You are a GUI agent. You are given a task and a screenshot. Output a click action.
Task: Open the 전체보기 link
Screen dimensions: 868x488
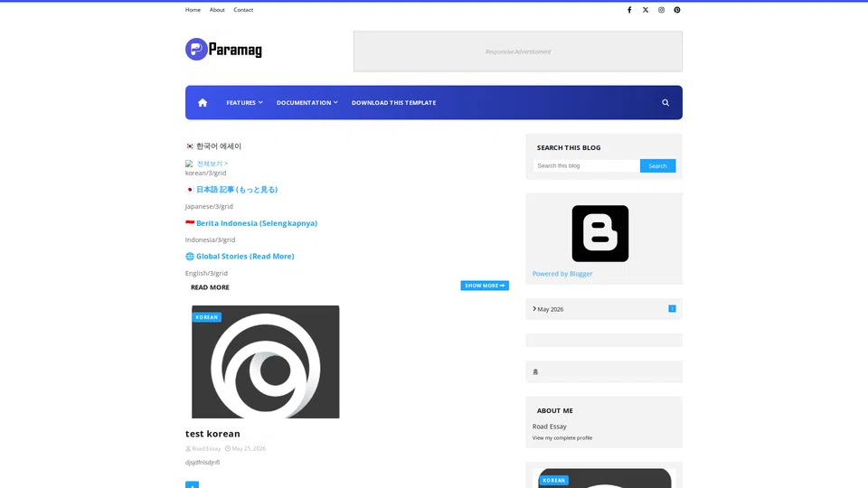[x=212, y=164]
